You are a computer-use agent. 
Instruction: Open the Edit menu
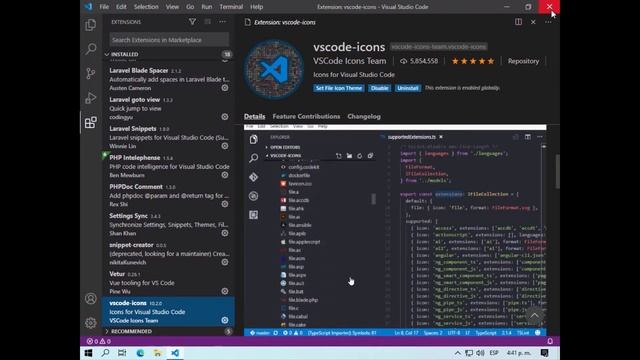click(121, 7)
